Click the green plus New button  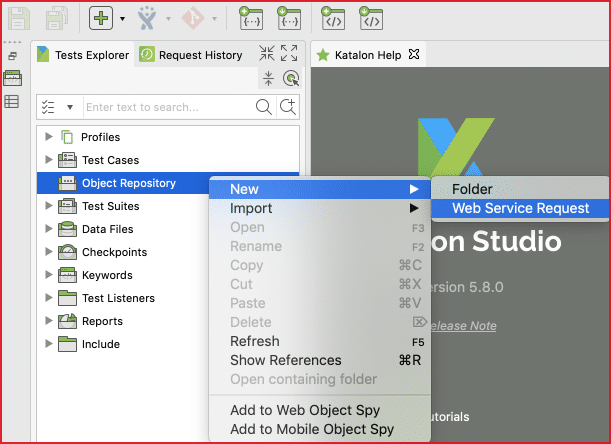tap(101, 18)
